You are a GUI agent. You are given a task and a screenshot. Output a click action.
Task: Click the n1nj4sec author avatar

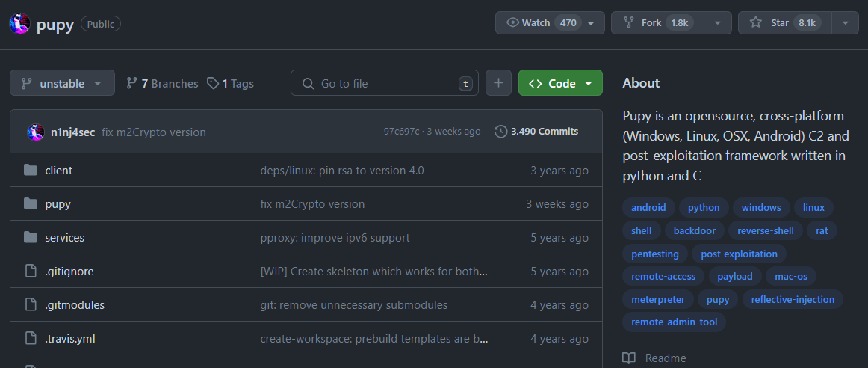[x=36, y=132]
